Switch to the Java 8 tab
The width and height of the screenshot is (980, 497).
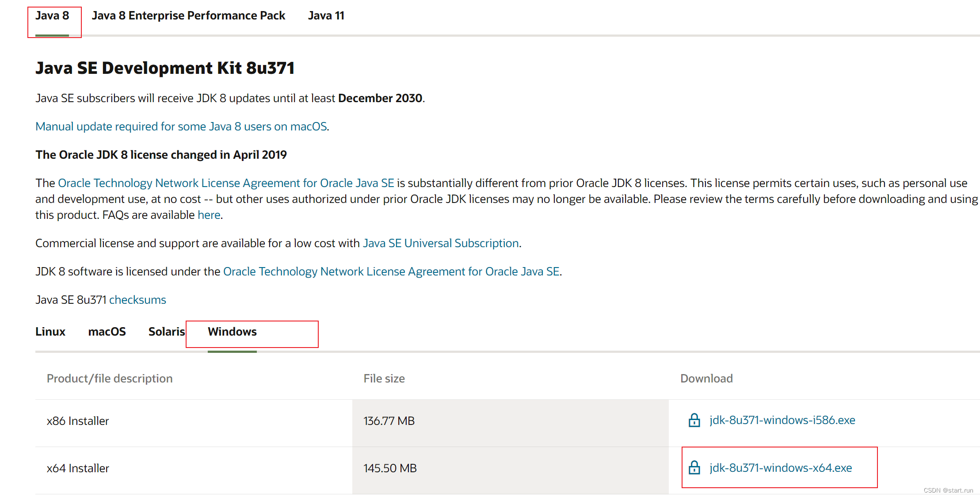[52, 16]
